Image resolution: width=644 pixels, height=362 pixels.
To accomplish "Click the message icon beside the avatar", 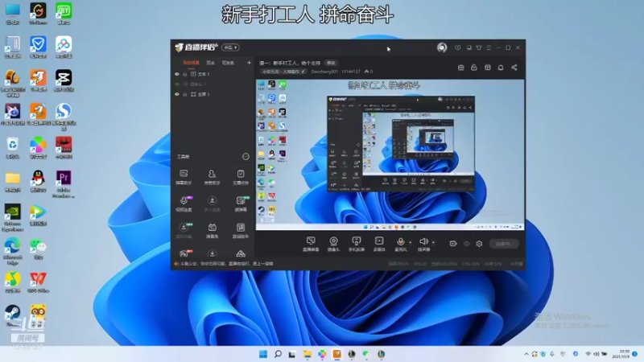I will click(457, 47).
